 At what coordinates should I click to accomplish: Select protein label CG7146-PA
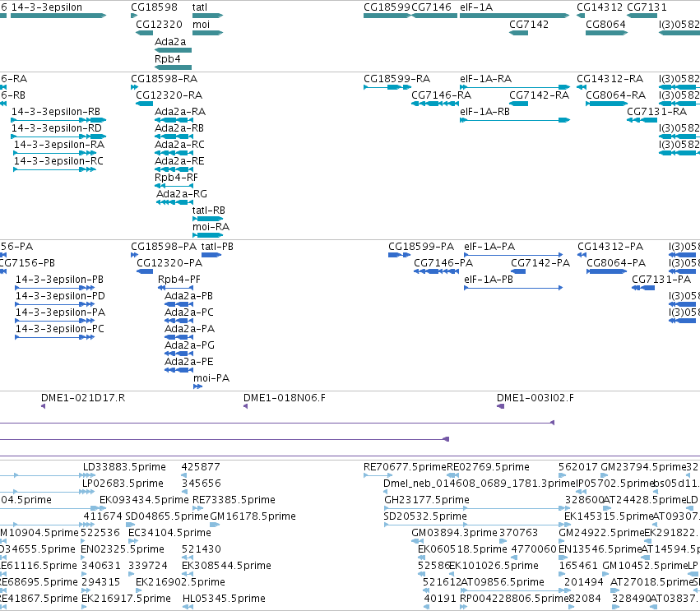click(x=443, y=263)
